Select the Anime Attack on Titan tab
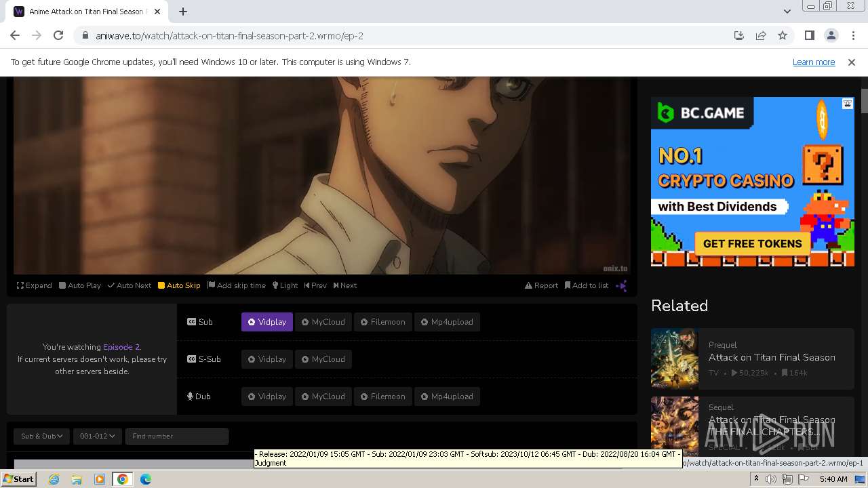 click(x=87, y=12)
